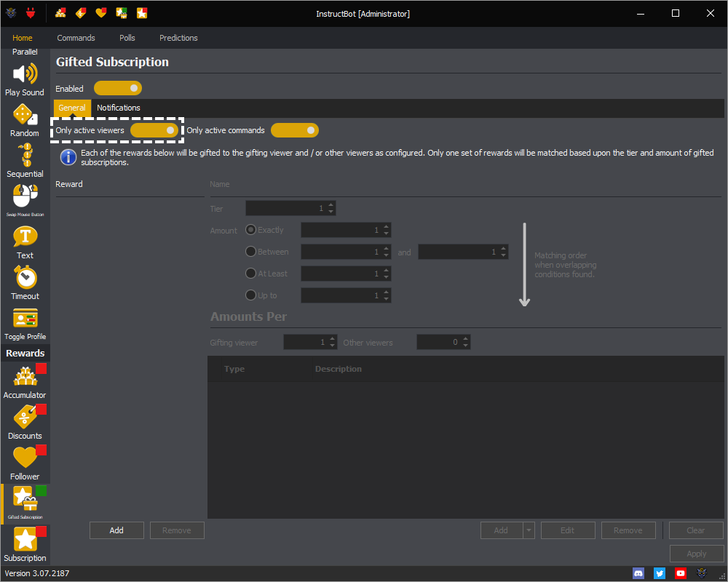
Task: Click the Up to value spinner arrows
Action: click(x=387, y=295)
